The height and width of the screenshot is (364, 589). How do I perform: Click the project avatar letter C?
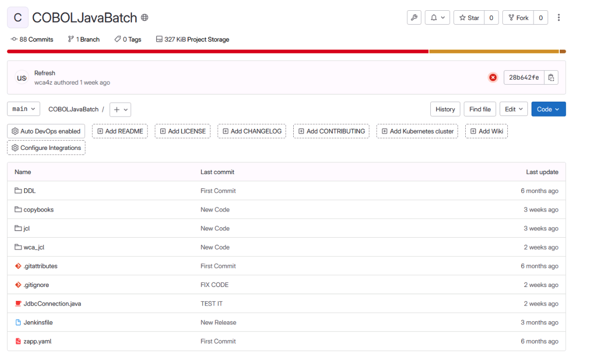tap(17, 17)
